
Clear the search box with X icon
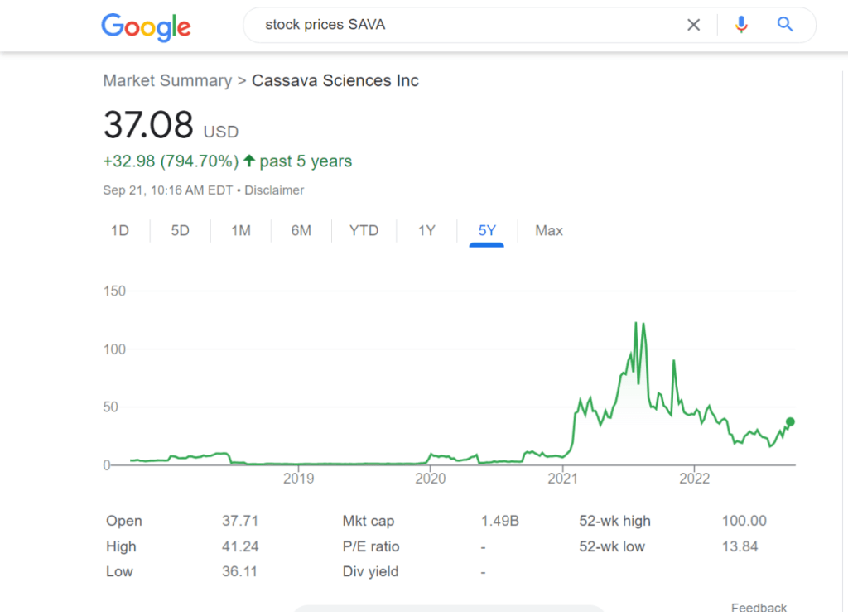[x=693, y=25]
